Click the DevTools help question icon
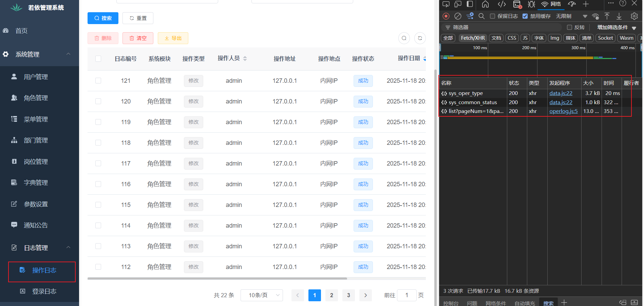This screenshot has width=644, height=306. pyautogui.click(x=623, y=3)
